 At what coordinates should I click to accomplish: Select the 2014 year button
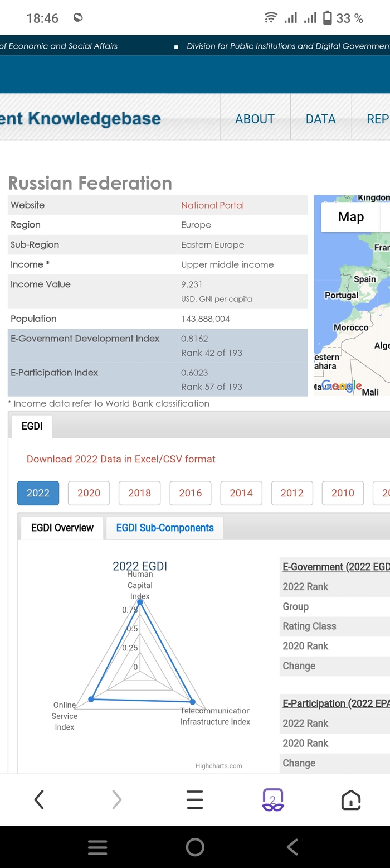241,493
